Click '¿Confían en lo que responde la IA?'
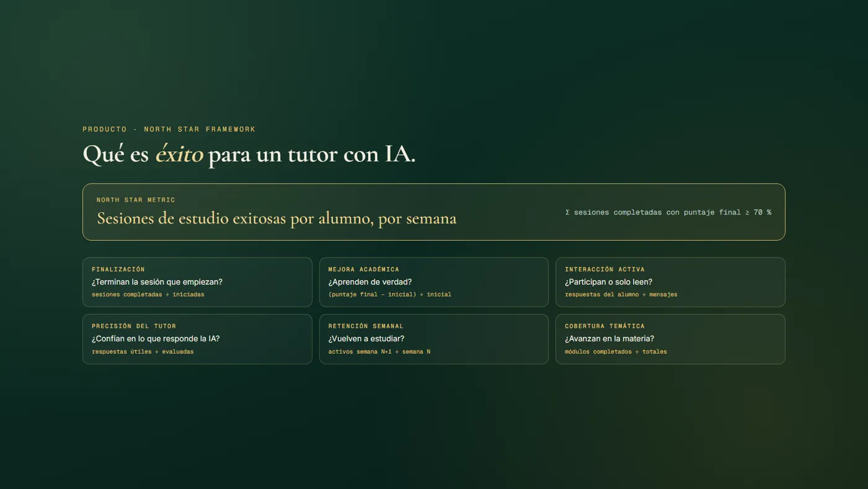 (x=156, y=339)
